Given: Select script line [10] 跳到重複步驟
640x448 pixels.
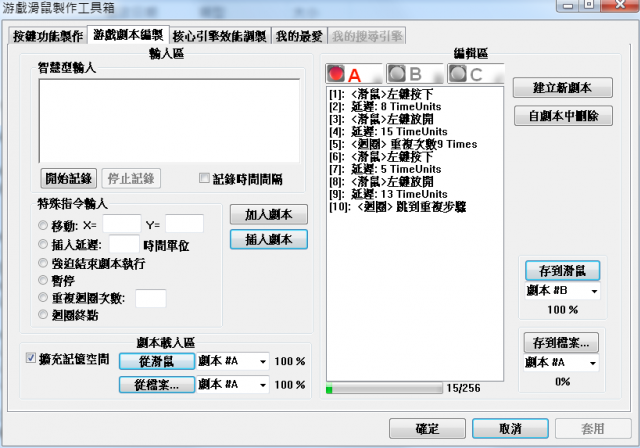Looking at the screenshot, I should (398, 207).
